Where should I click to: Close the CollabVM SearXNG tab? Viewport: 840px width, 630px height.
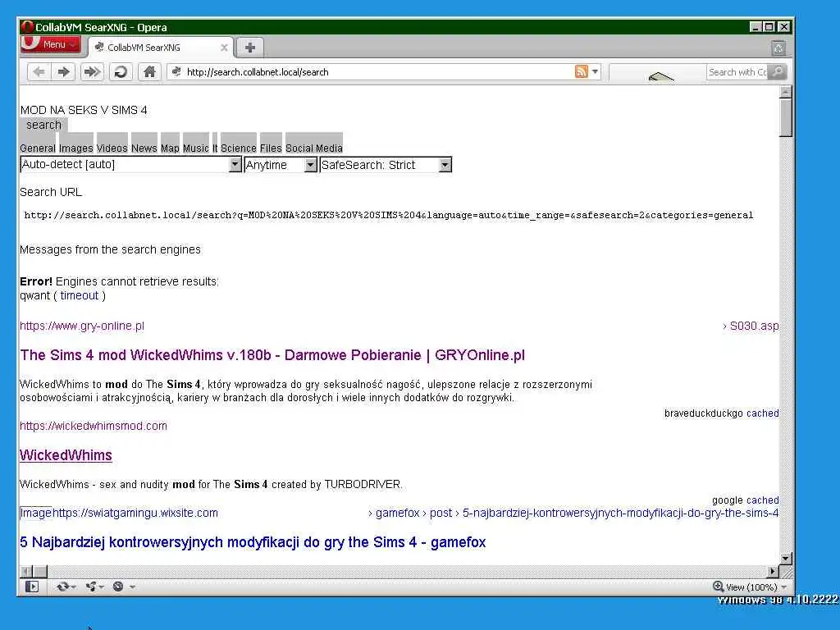[x=224, y=48]
